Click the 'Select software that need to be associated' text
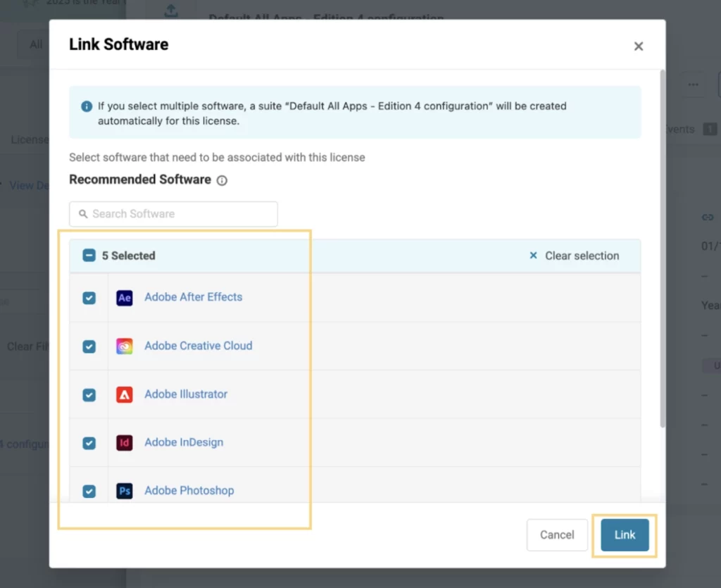 point(217,157)
